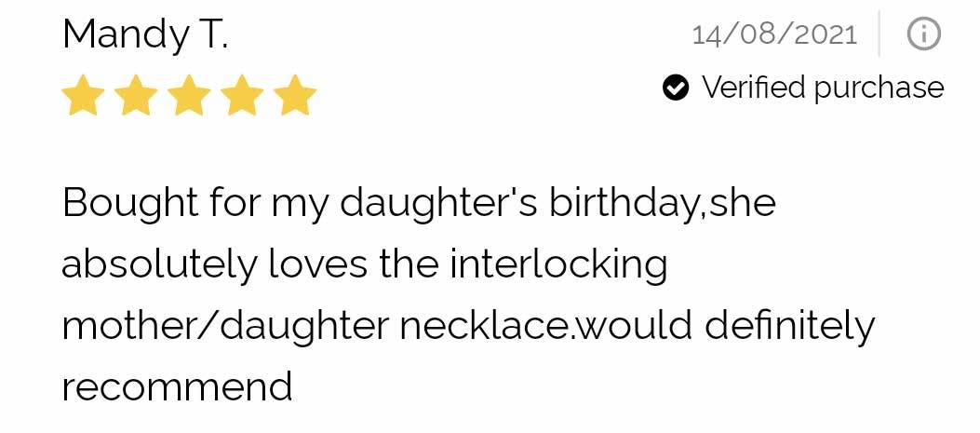This screenshot has height=433, width=980.
Task: Click the word absolutely in review
Action: (x=159, y=265)
